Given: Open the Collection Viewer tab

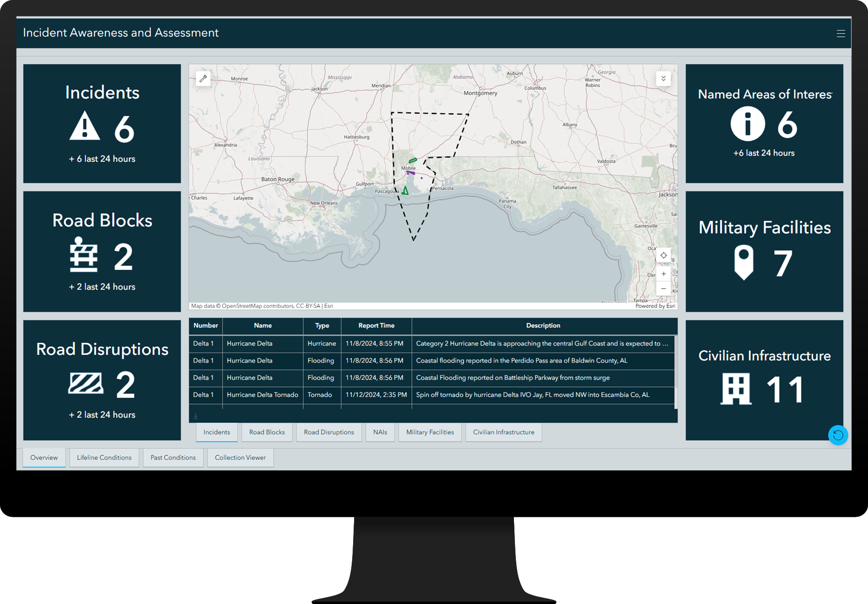Looking at the screenshot, I should (240, 457).
